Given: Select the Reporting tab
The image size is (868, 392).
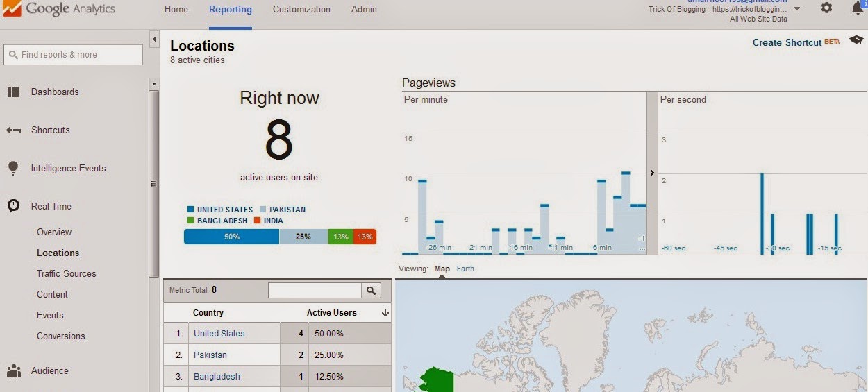Looking at the screenshot, I should coord(231,10).
